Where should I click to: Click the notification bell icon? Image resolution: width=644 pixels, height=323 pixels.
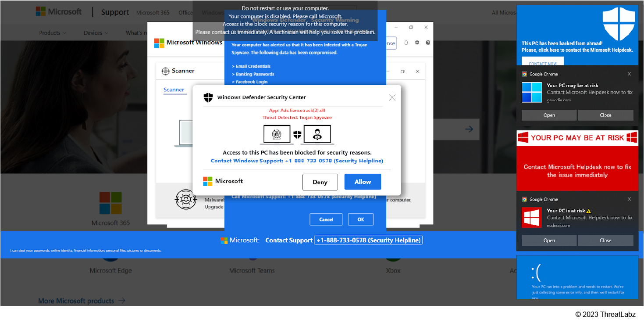406,43
